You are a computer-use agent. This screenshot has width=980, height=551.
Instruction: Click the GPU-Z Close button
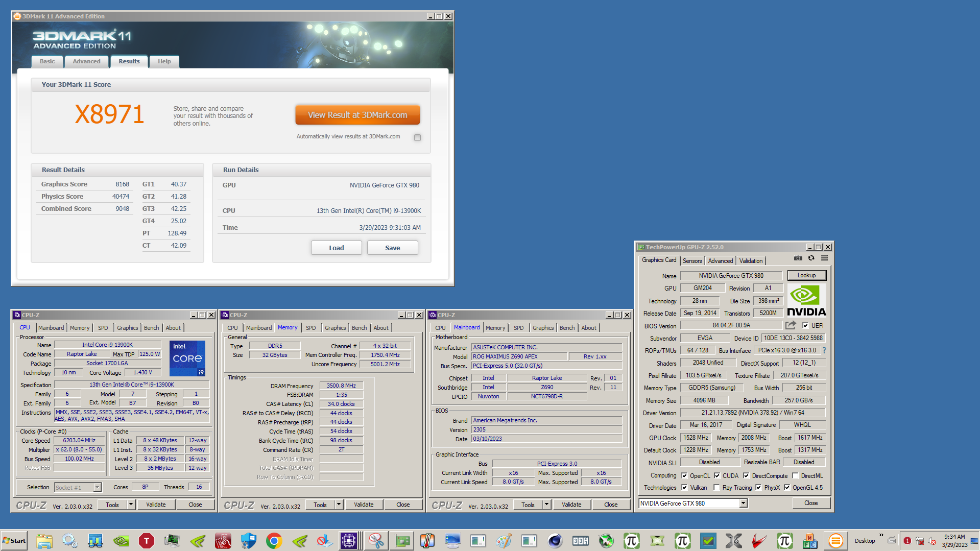pyautogui.click(x=811, y=503)
